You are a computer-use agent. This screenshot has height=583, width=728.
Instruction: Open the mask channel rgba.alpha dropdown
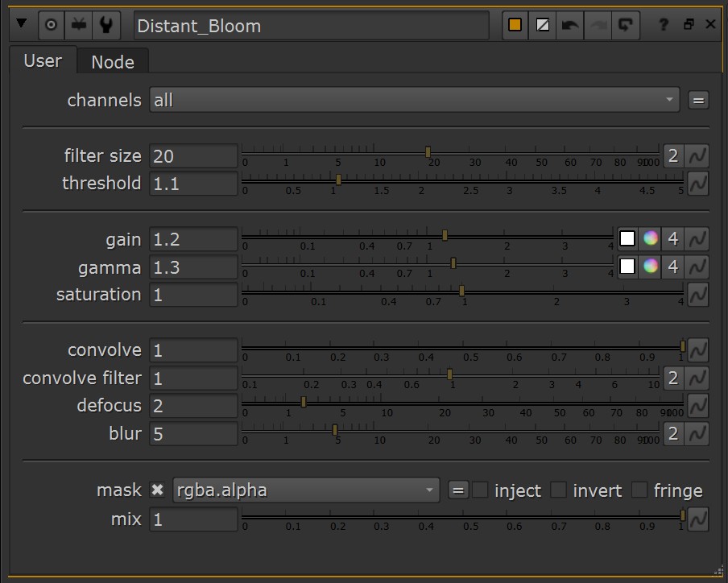click(x=305, y=490)
